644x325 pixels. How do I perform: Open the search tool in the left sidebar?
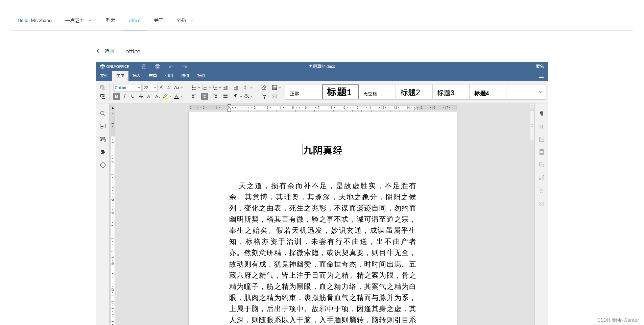(102, 114)
